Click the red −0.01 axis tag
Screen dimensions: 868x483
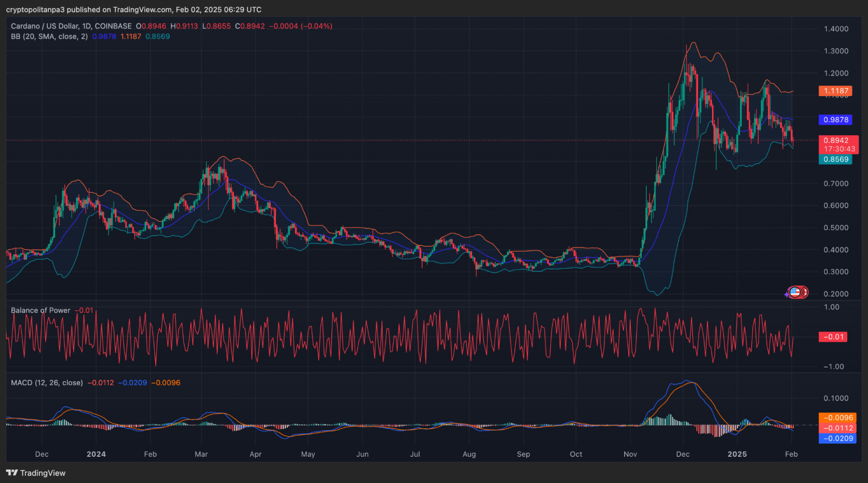(x=833, y=337)
